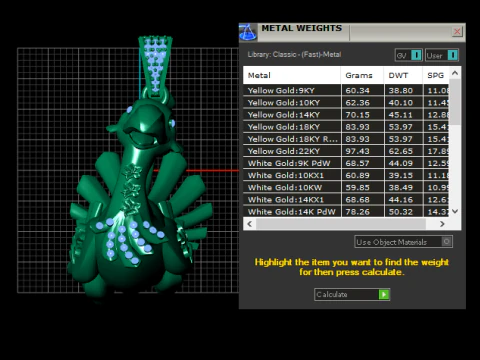Sort by the DWT column header
This screenshot has width=480, height=360.
pos(403,75)
